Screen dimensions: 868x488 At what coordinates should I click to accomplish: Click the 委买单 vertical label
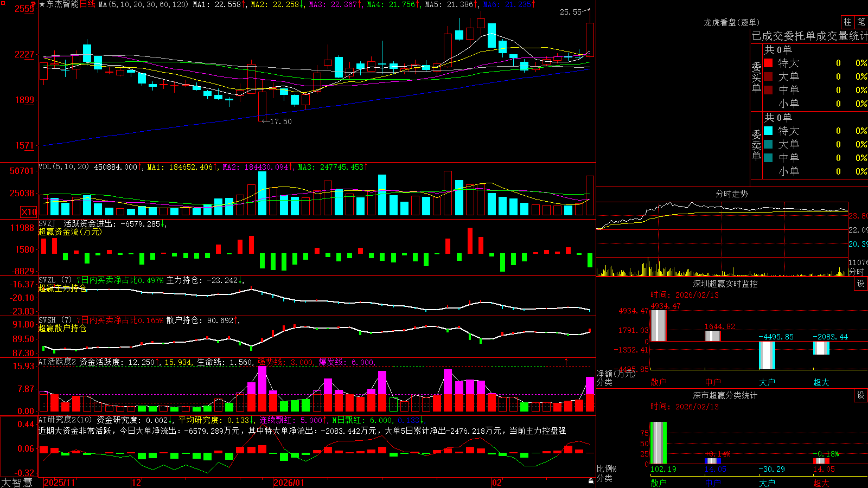tap(756, 77)
